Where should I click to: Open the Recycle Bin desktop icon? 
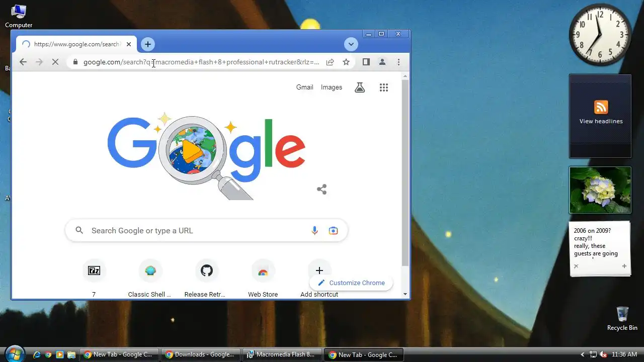pyautogui.click(x=622, y=319)
